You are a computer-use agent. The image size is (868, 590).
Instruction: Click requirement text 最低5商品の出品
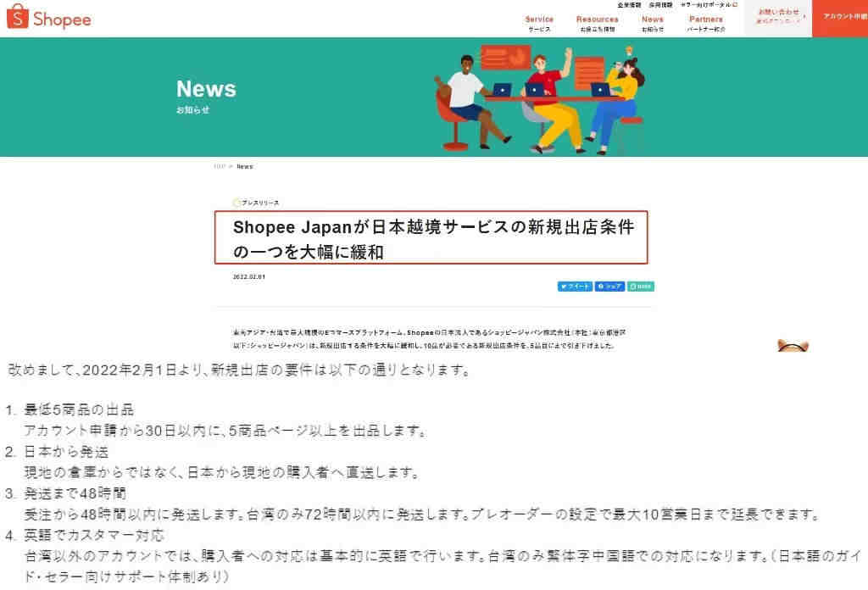point(79,409)
